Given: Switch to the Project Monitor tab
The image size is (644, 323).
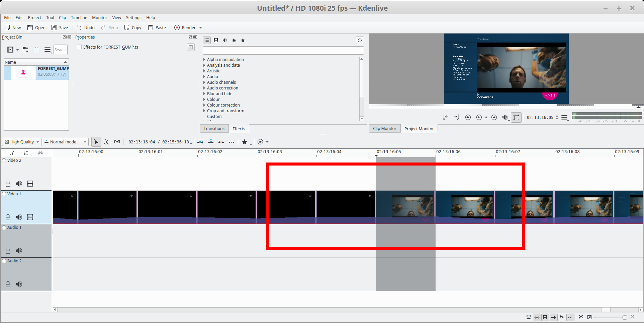Looking at the screenshot, I should pyautogui.click(x=419, y=129).
